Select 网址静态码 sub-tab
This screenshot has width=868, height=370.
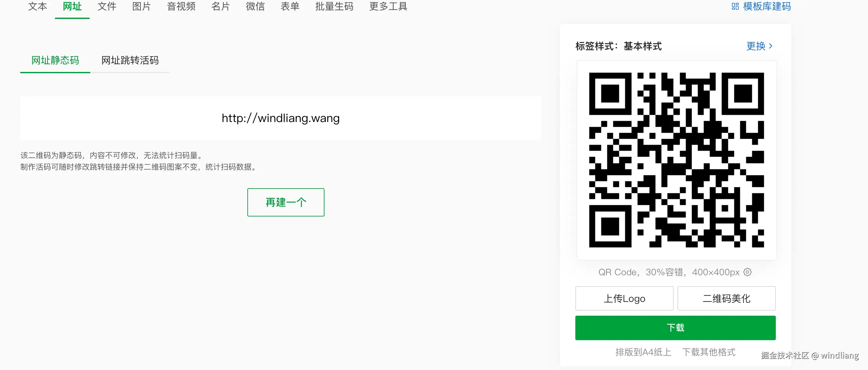point(55,60)
